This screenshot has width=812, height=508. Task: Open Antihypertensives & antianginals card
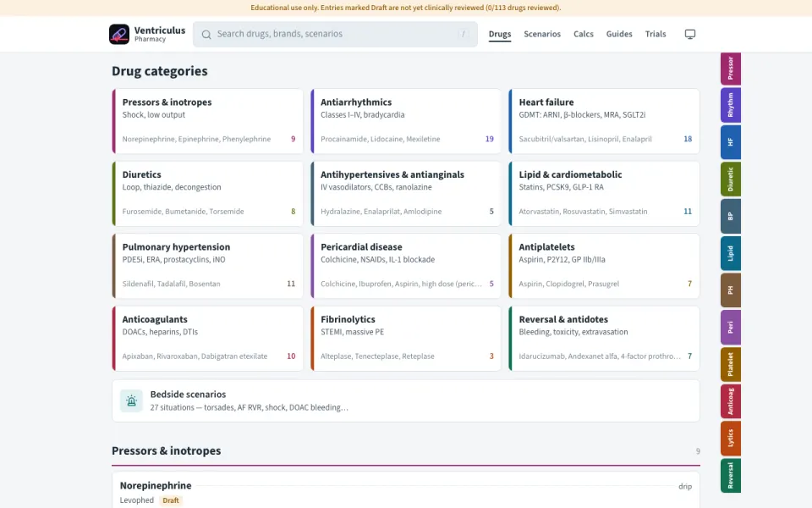[406, 193]
